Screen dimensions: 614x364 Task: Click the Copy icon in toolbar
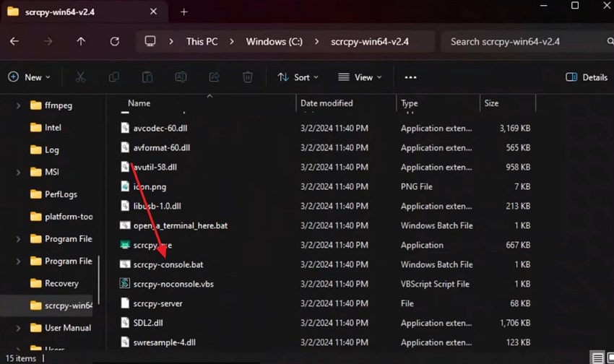pyautogui.click(x=113, y=77)
